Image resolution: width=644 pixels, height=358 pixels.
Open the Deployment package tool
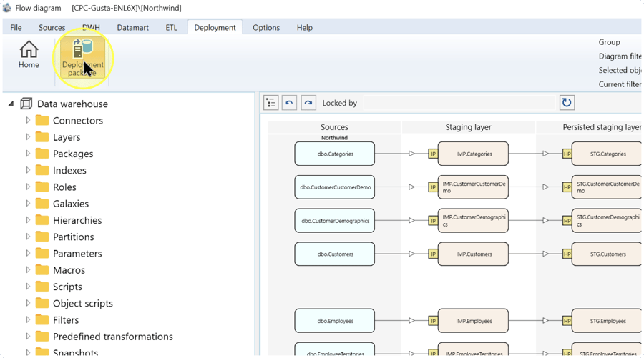[83, 57]
